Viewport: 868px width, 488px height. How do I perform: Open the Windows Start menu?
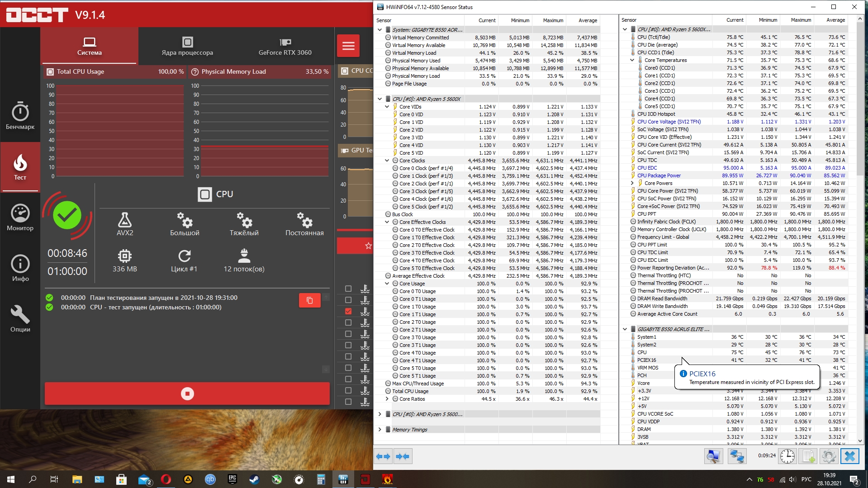click(x=11, y=479)
